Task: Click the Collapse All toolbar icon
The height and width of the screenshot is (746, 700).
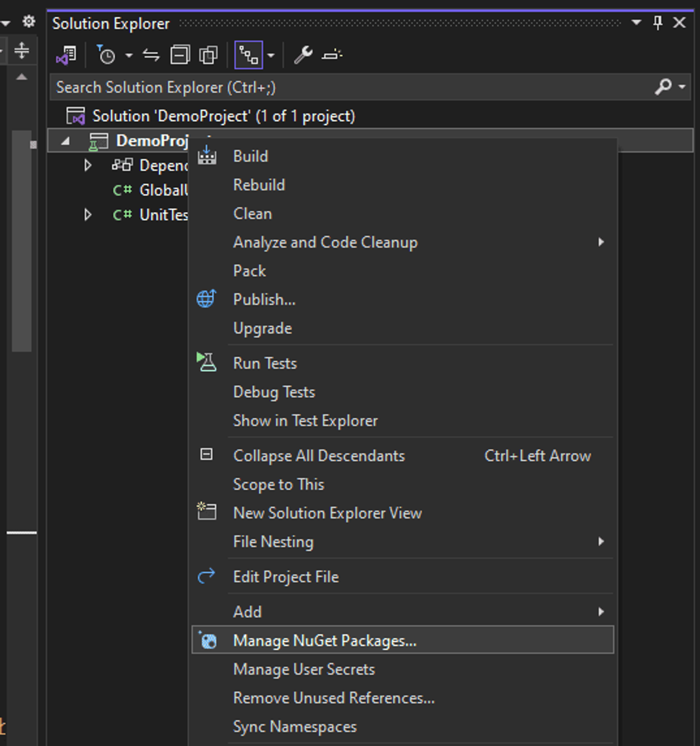Action: pos(180,55)
